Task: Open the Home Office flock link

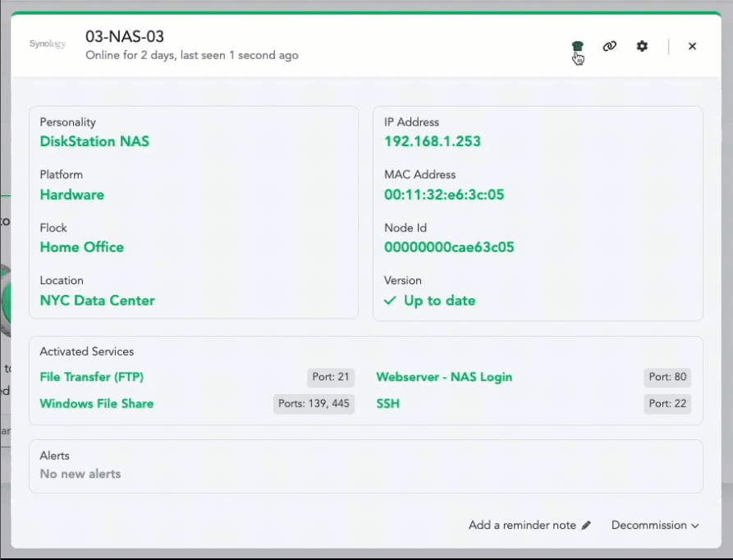Action: [x=81, y=247]
